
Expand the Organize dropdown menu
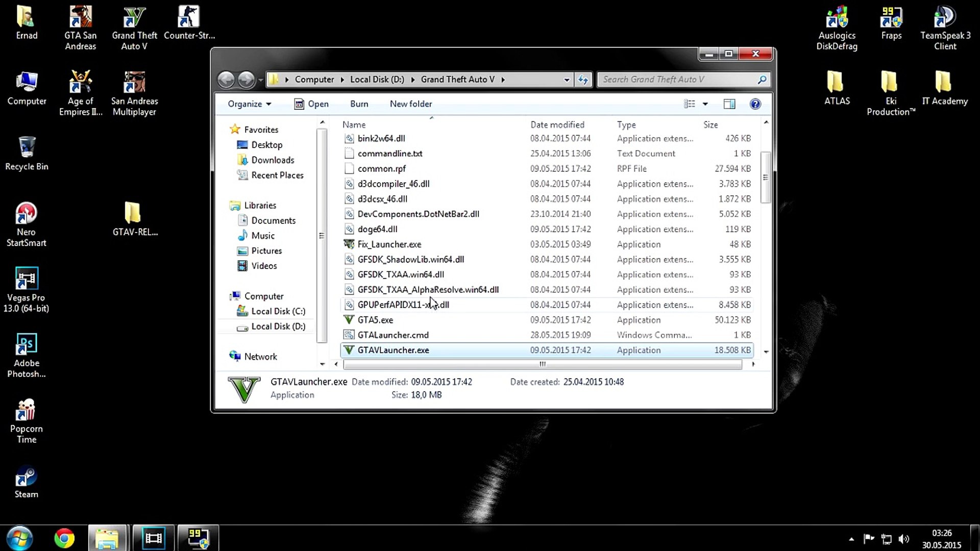click(249, 104)
